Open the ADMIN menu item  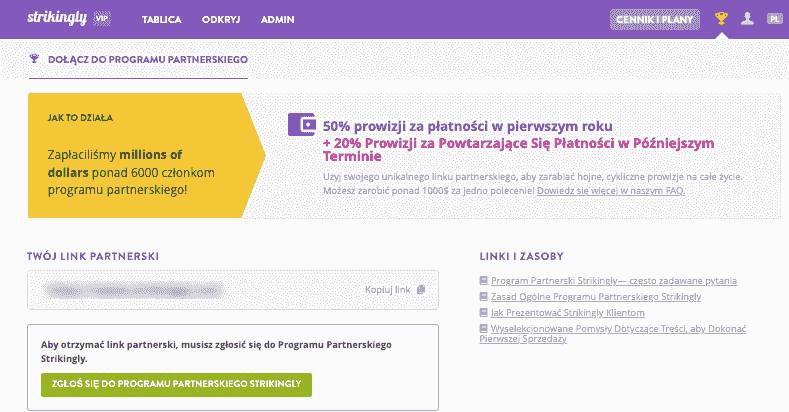pyautogui.click(x=277, y=20)
